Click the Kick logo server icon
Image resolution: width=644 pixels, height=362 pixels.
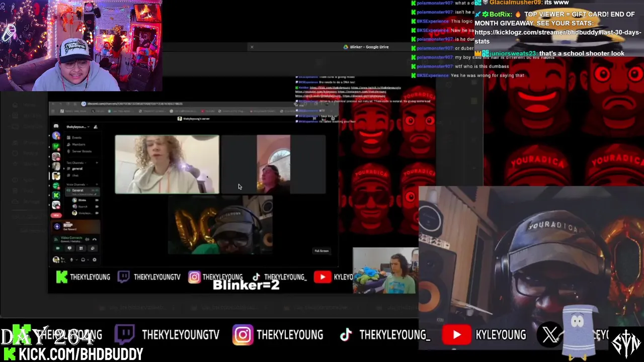click(x=56, y=195)
